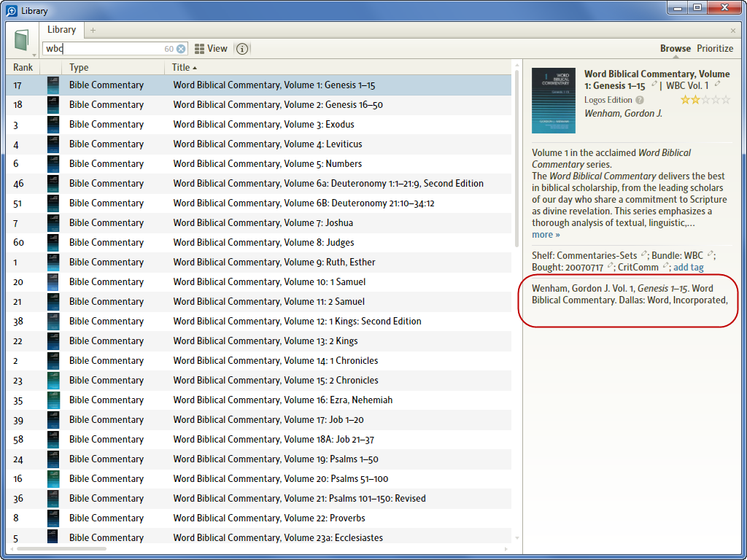Image resolution: width=747 pixels, height=560 pixels.
Task: Edit the Shelf: Commentaries-Sets tag pencil
Action: click(x=643, y=254)
